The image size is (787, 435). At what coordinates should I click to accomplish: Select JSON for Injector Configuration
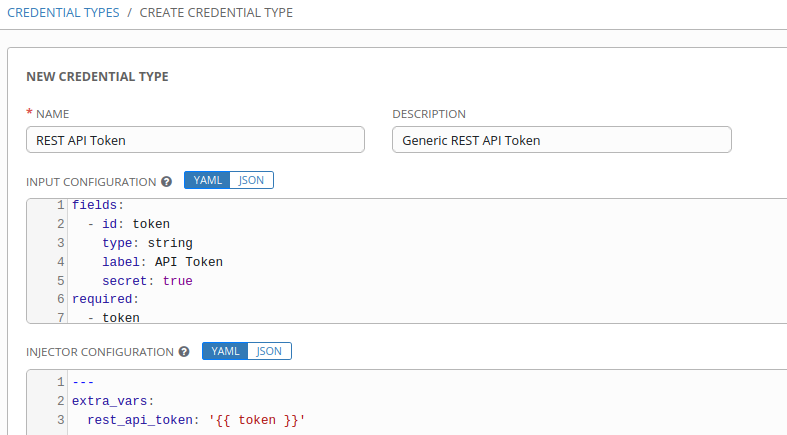tap(269, 351)
